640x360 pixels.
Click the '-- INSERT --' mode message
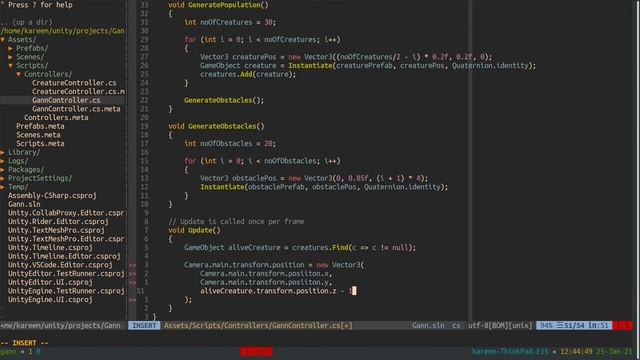24,343
